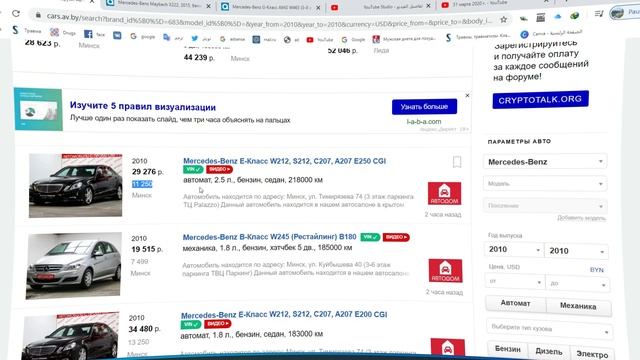Click the highlighted 11 250 price text

click(x=142, y=184)
